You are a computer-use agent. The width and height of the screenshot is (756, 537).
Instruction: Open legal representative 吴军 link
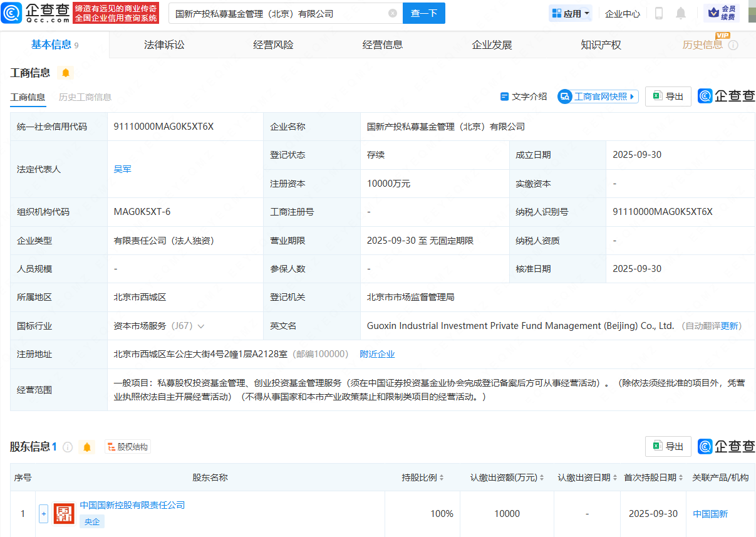122,169
